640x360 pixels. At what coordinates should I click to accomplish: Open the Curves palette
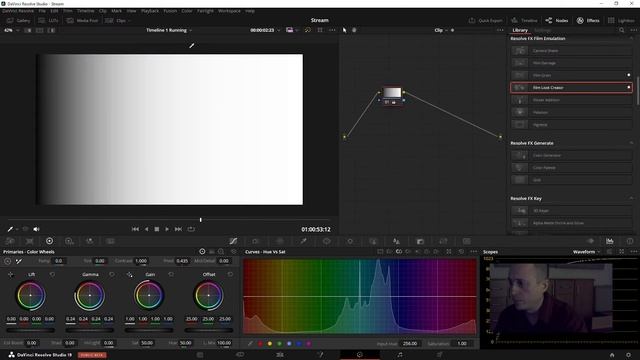coord(233,241)
